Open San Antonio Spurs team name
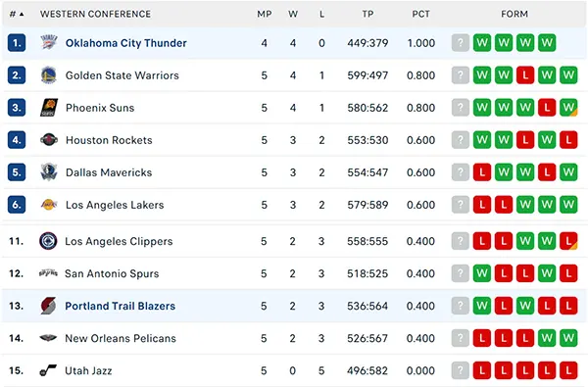Image resolution: width=588 pixels, height=387 pixels. pyautogui.click(x=112, y=273)
